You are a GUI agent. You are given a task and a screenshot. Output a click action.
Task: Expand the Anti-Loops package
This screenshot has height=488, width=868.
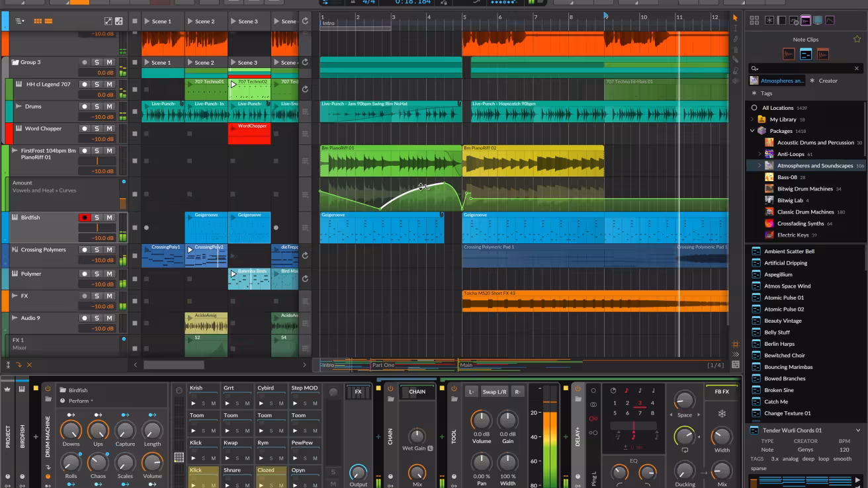759,154
